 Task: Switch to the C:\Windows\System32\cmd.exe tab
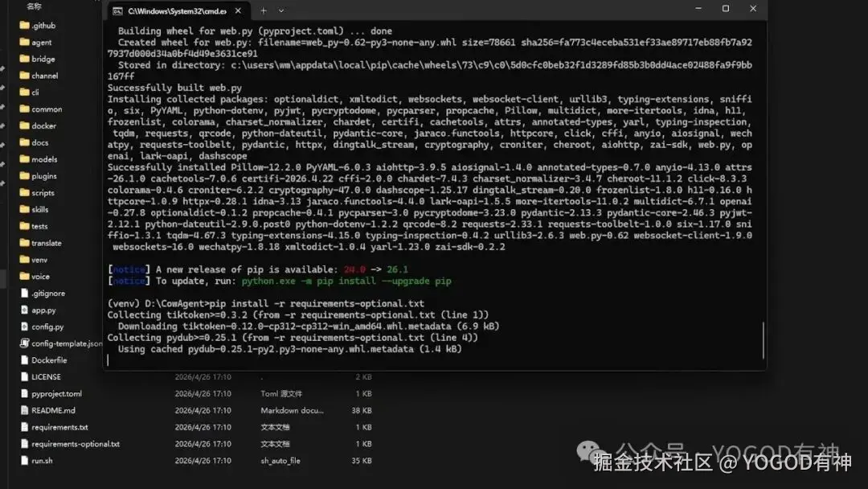click(x=177, y=11)
